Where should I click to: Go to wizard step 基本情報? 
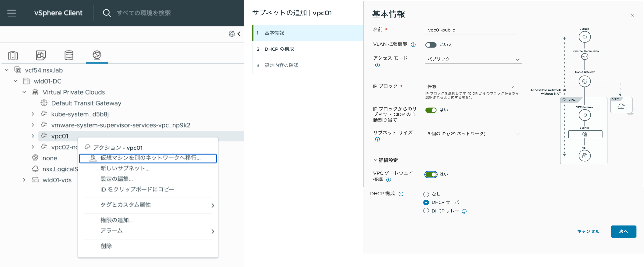pyautogui.click(x=308, y=33)
